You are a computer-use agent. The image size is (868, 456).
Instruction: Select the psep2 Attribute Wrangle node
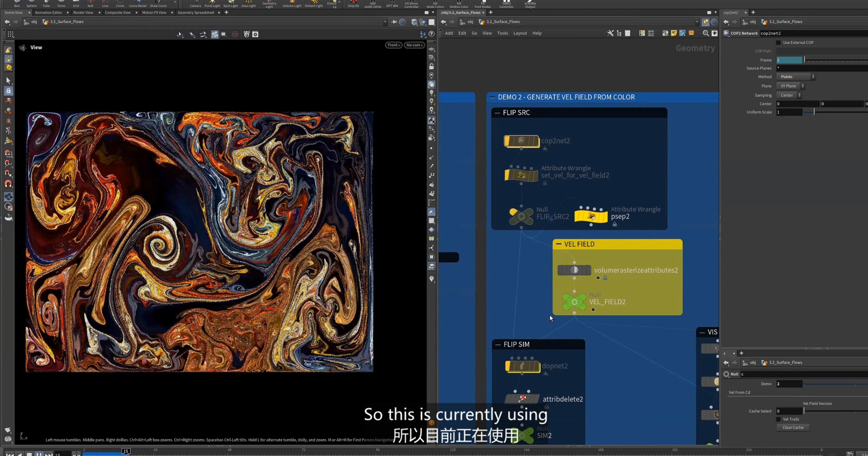click(591, 216)
